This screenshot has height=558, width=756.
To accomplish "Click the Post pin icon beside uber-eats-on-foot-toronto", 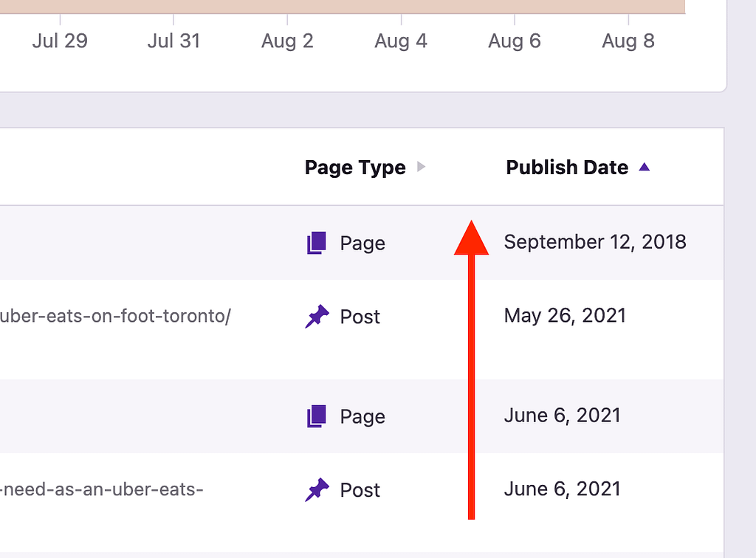I will pyautogui.click(x=317, y=316).
